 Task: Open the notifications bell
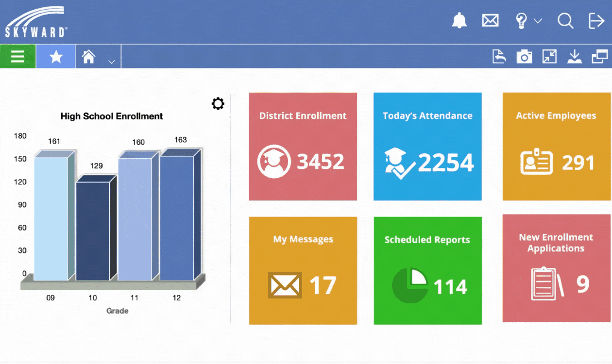pyautogui.click(x=459, y=20)
